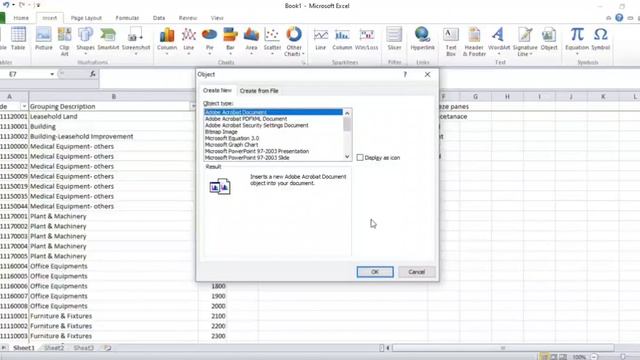The image size is (640, 360).
Task: Insert a Symbol
Action: (x=600, y=39)
